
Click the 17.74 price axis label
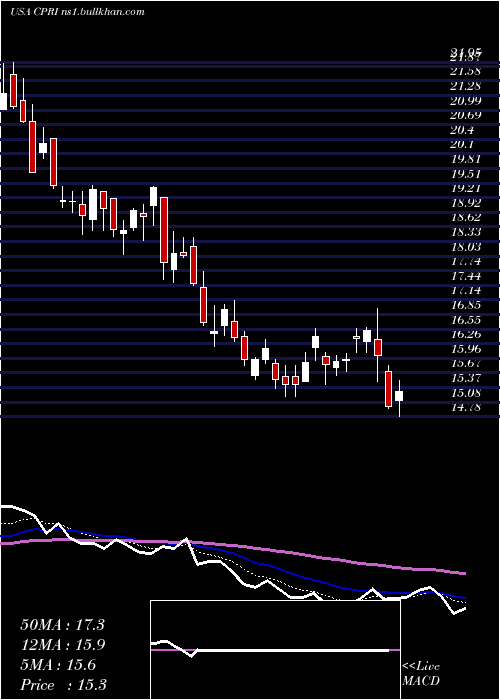click(x=466, y=262)
